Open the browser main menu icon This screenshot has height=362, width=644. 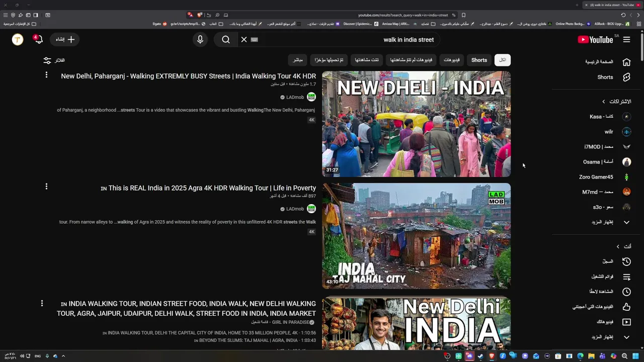6,15
